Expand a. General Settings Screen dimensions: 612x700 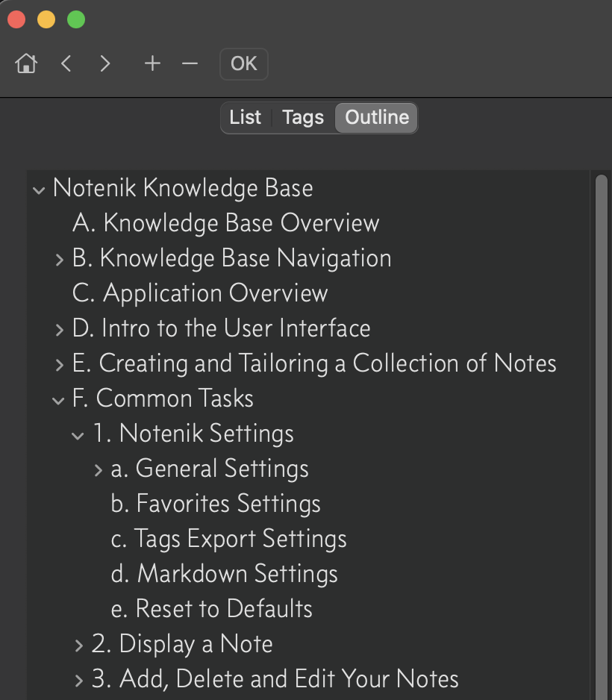click(x=99, y=470)
